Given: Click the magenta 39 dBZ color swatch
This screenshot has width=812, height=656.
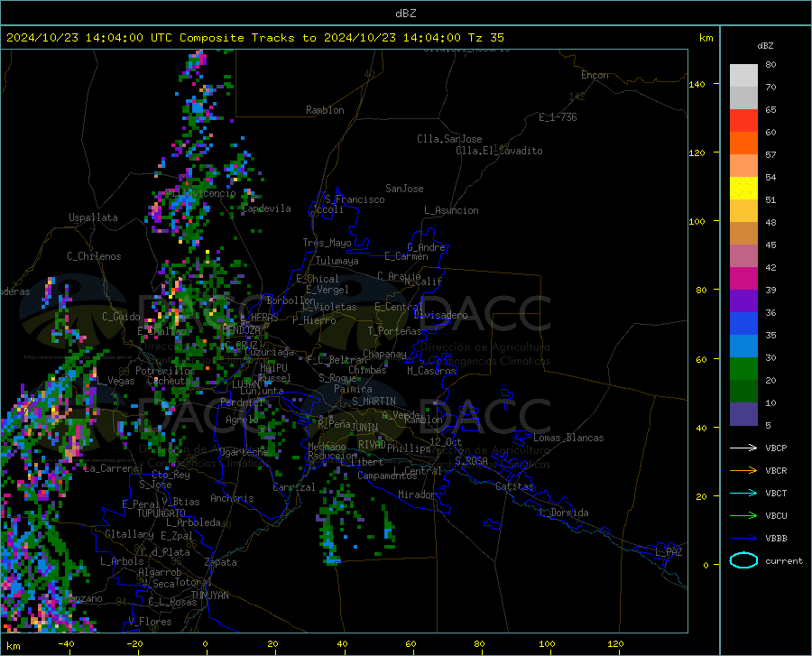Looking at the screenshot, I should coord(743,279).
